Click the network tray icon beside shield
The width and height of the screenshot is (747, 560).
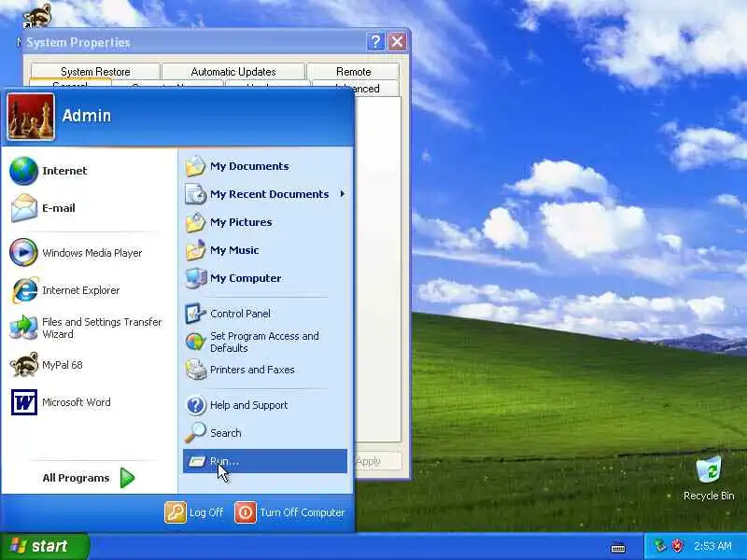(x=660, y=546)
